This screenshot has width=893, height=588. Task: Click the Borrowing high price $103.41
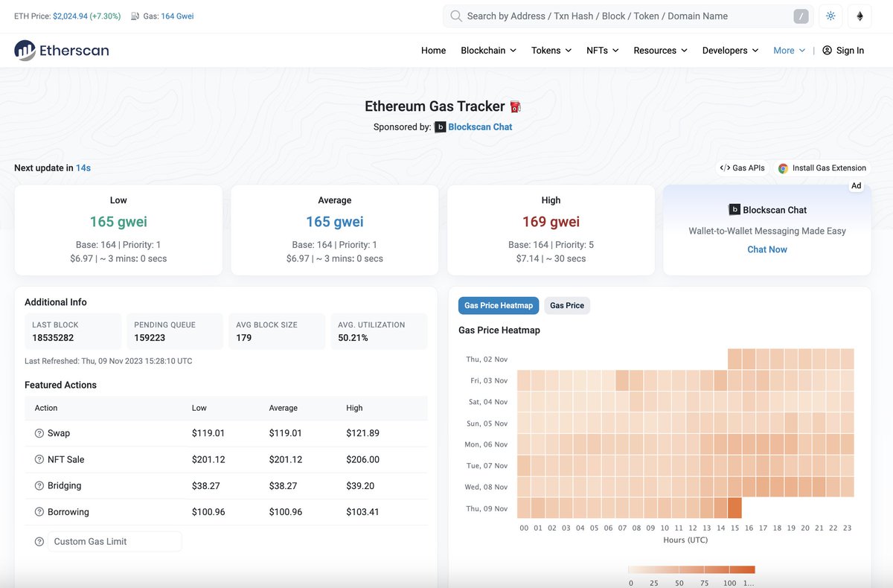pyautogui.click(x=362, y=512)
